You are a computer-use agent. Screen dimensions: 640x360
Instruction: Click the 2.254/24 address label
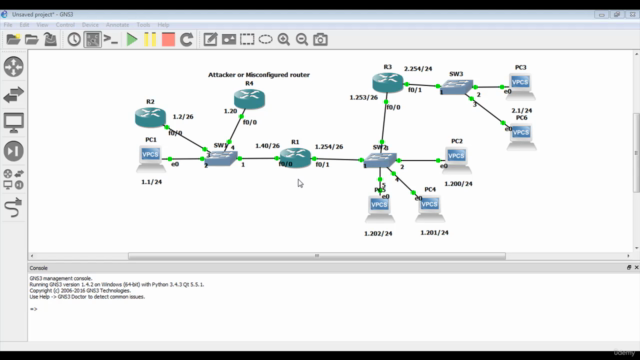pos(418,69)
